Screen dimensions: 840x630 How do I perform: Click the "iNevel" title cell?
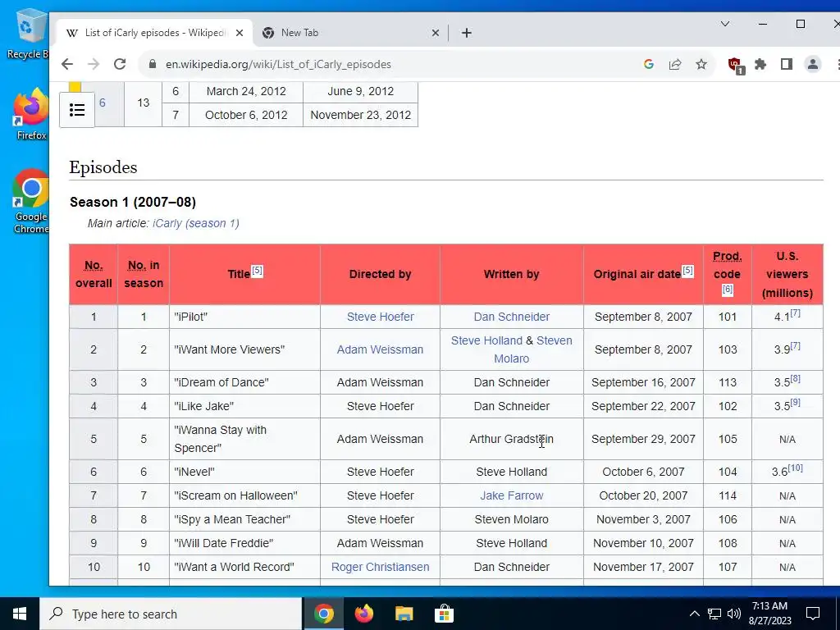[244, 472]
